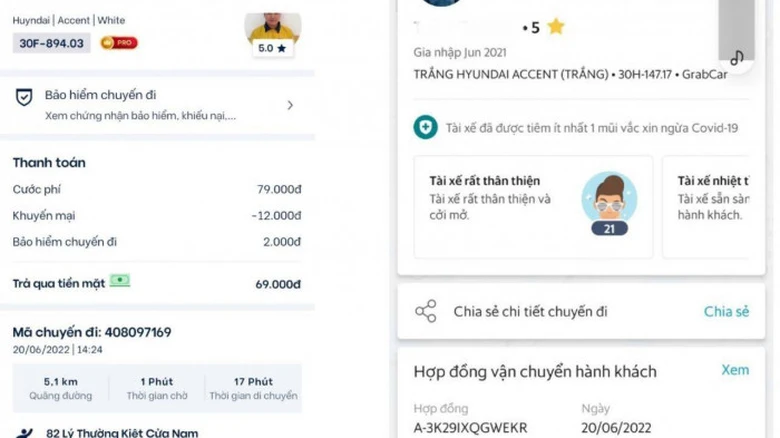The image size is (780, 438).
Task: Expand the Bảo hiểm chuyến đi chevron
Action: point(290,105)
